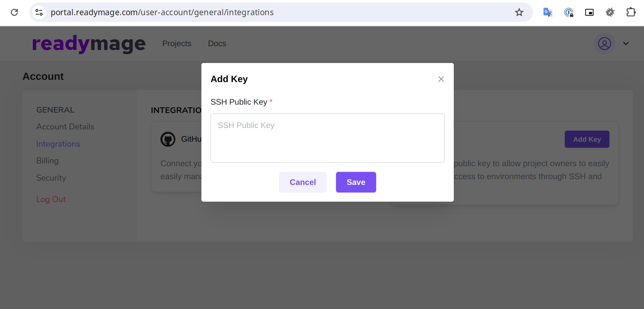Image resolution: width=644 pixels, height=309 pixels.
Task: Open the Projects menu item
Action: point(177,44)
